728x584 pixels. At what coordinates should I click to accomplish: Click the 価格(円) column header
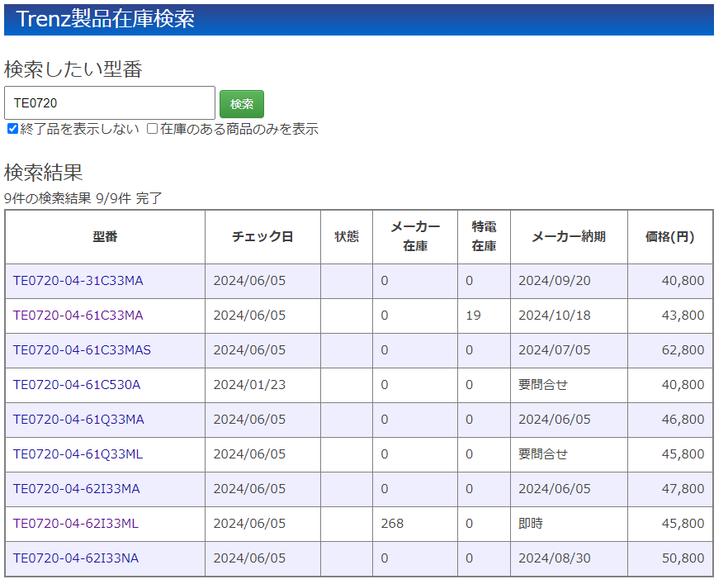(669, 237)
